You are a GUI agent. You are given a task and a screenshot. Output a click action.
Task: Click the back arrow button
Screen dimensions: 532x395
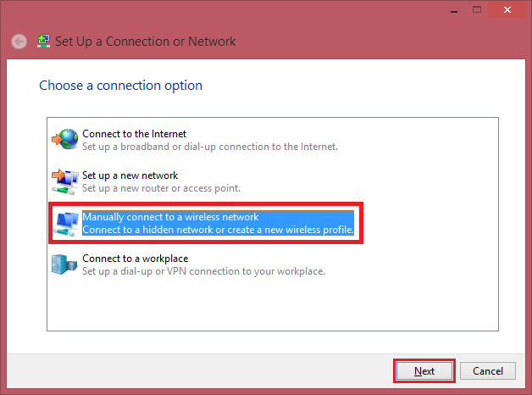point(19,42)
